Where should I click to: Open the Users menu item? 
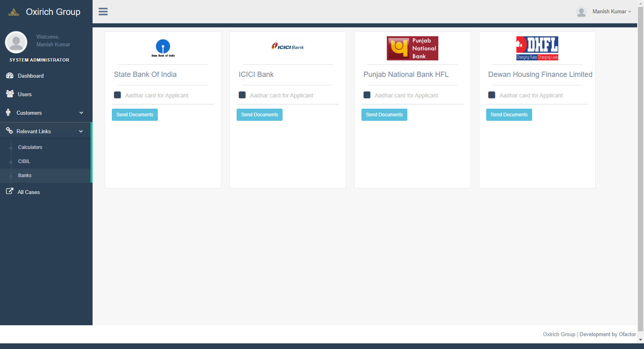(x=46, y=94)
